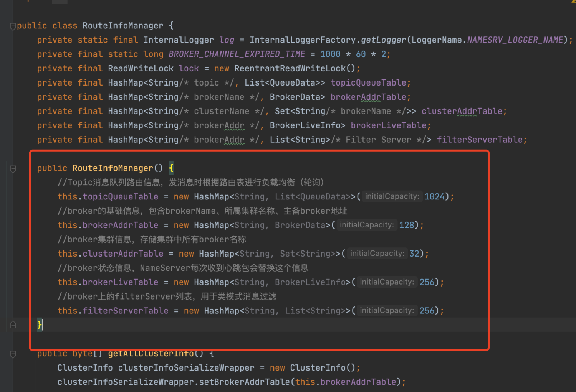The width and height of the screenshot is (576, 392).
Task: Collapse the getAllClusterInfo method fold marker
Action: coord(13,354)
